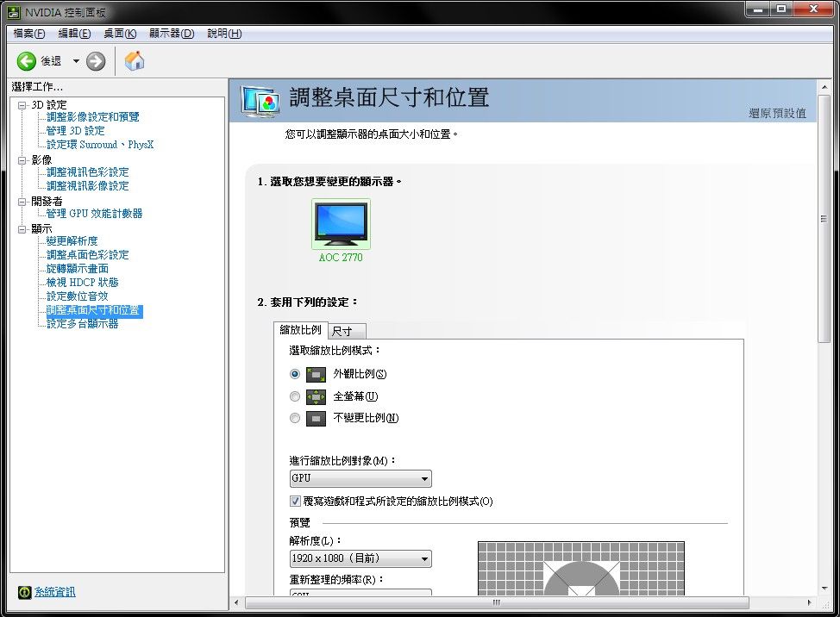Click the 不變更比例 scaling mode icon
This screenshot has height=617, width=840.
316,418
